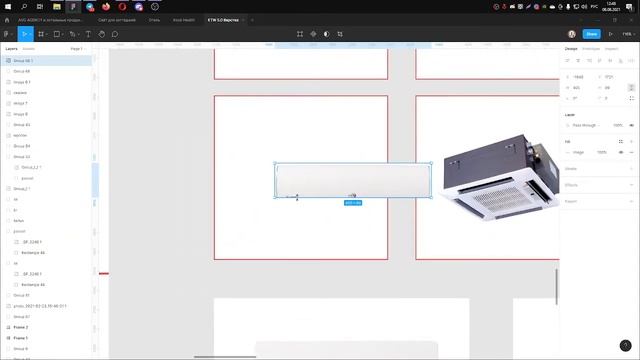
Task: Toggle layer visibility eye beside Pass through
Action: (x=631, y=125)
